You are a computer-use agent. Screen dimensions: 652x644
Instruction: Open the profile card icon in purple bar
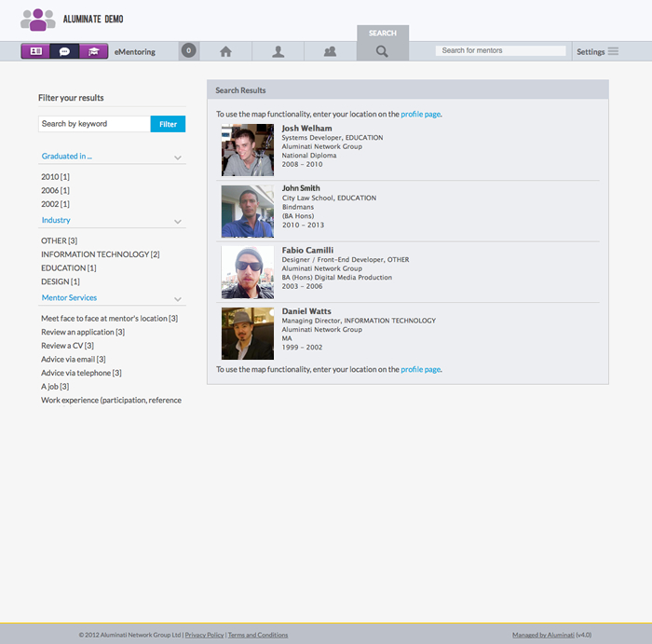[35, 51]
